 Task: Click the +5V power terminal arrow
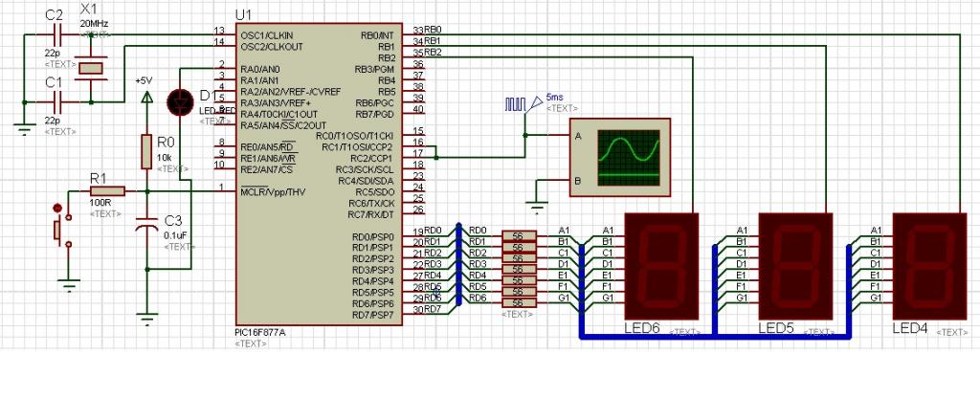[146, 97]
